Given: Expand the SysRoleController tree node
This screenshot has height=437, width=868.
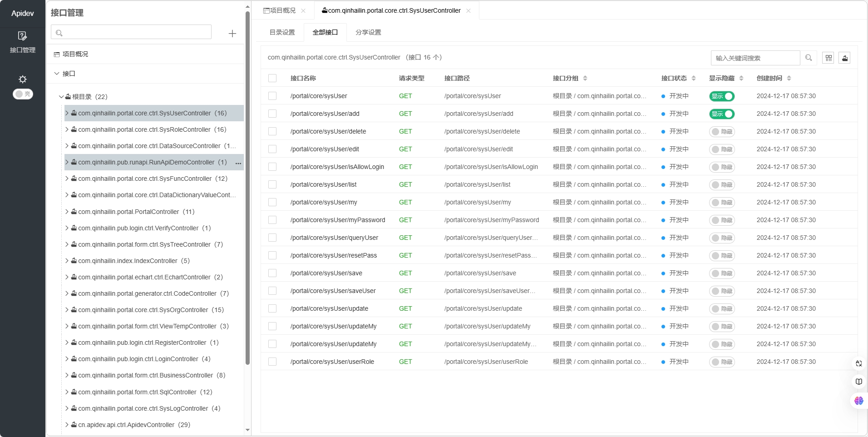Looking at the screenshot, I should (x=66, y=129).
